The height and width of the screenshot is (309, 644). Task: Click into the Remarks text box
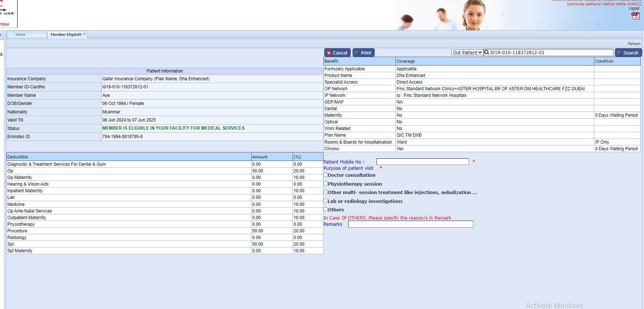[x=410, y=224]
